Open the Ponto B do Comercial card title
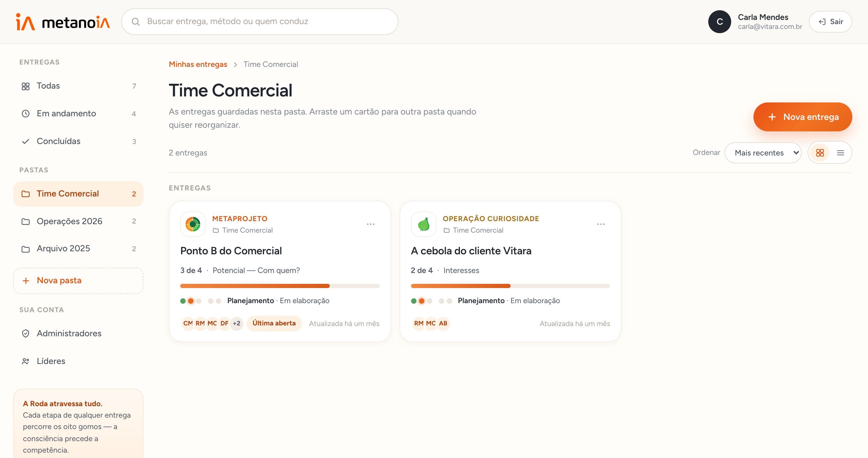This screenshot has width=868, height=458. pyautogui.click(x=231, y=251)
